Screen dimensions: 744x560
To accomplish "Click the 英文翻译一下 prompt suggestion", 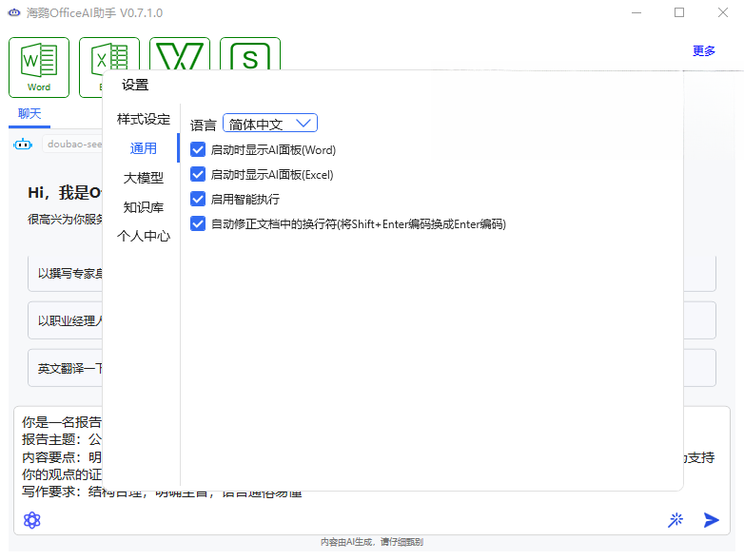I will 65,368.
